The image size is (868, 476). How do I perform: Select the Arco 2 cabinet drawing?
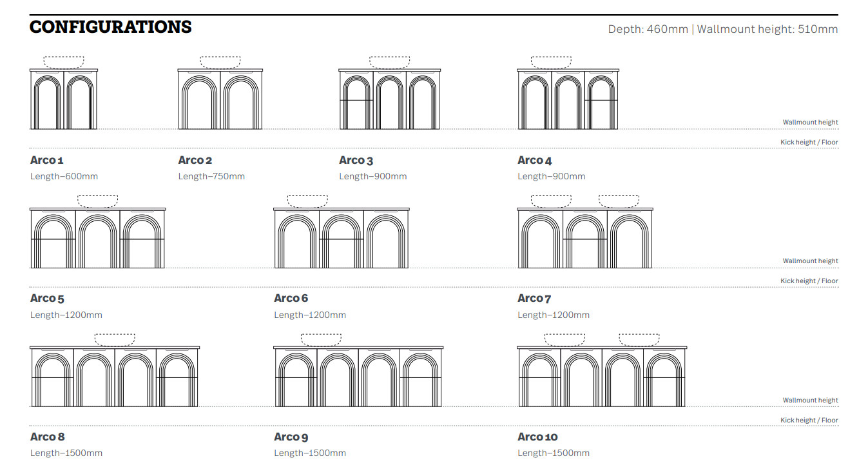pyautogui.click(x=220, y=100)
